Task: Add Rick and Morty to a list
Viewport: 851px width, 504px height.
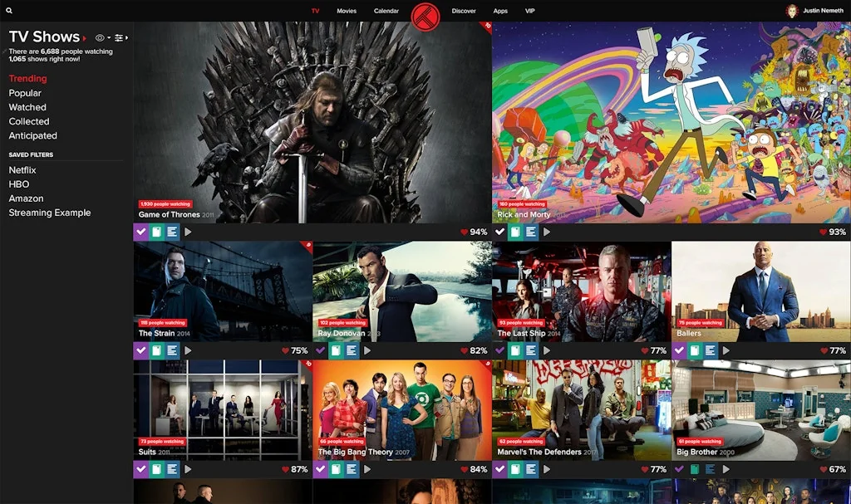Action: [531, 232]
